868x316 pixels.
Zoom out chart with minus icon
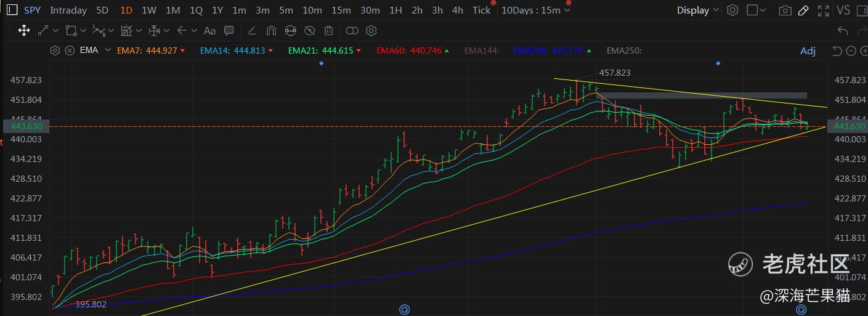(x=851, y=51)
